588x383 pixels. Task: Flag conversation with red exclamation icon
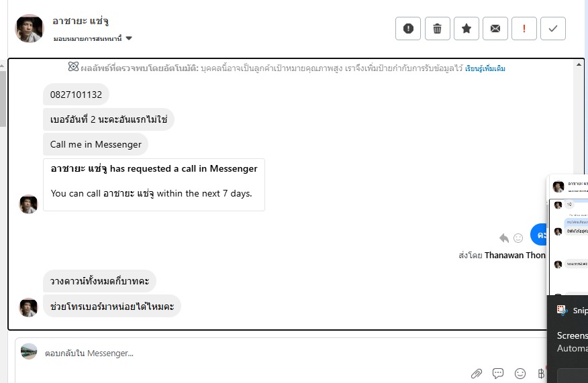pos(524,28)
